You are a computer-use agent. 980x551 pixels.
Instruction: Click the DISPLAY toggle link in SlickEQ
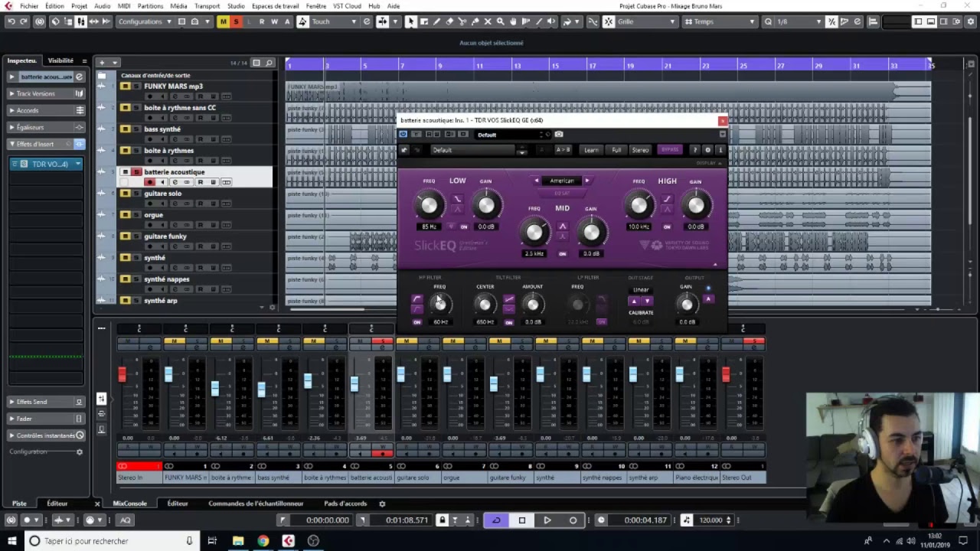[707, 163]
